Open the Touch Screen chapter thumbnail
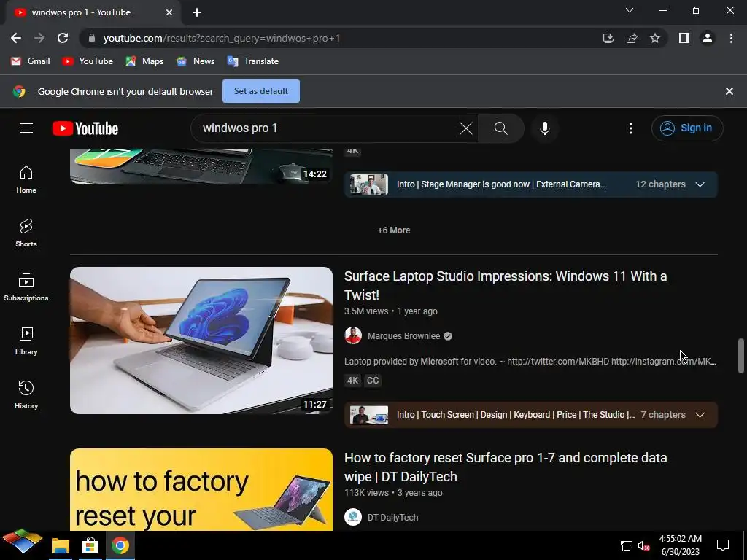Viewport: 747px width, 560px height. [x=368, y=415]
